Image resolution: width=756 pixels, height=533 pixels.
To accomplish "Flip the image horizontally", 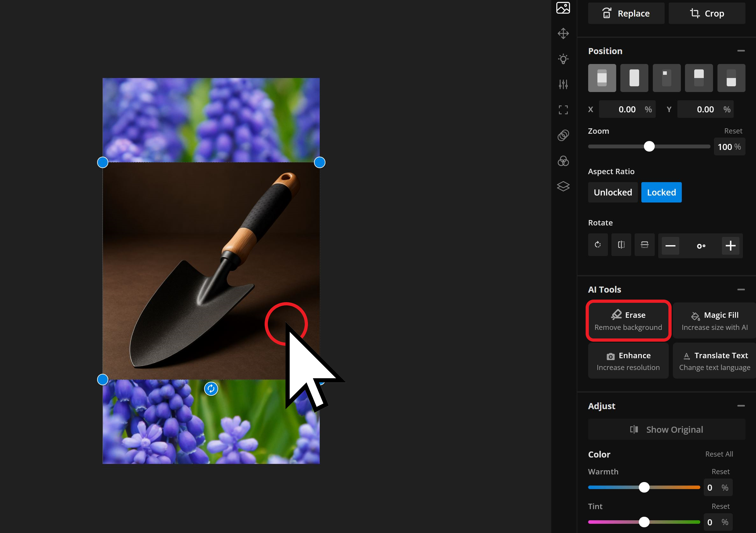I will 621,245.
